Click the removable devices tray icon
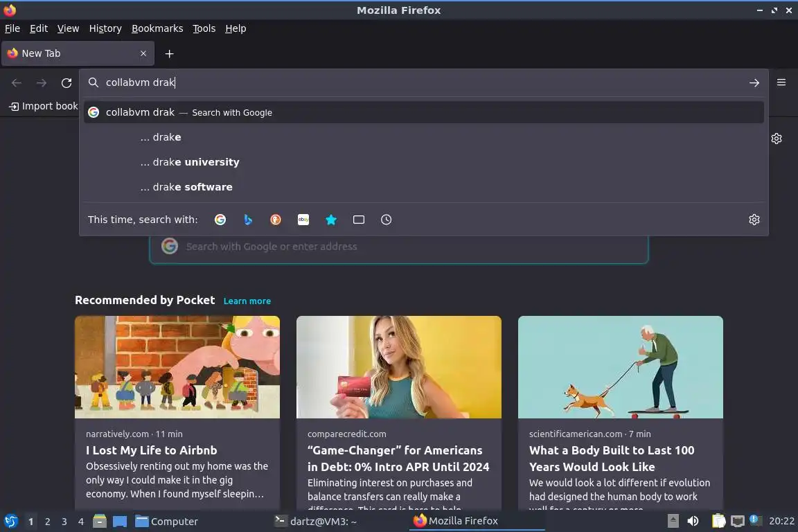 pyautogui.click(x=673, y=521)
